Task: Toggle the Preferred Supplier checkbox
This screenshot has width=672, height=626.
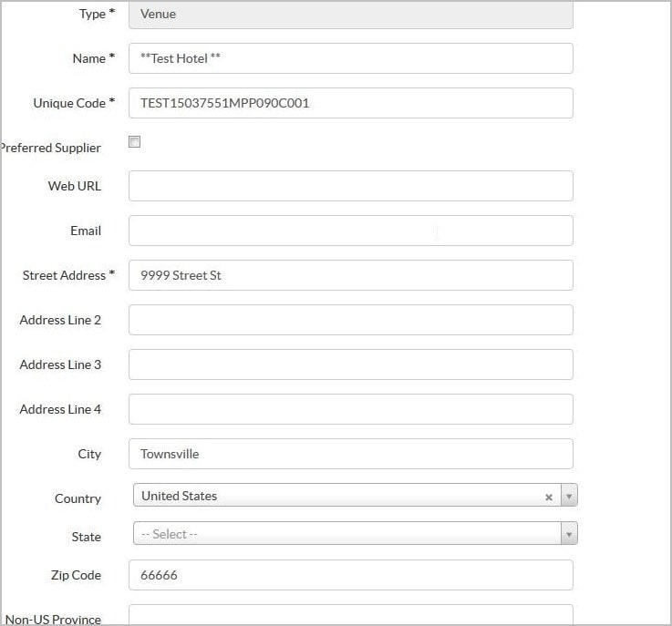Action: [x=134, y=142]
